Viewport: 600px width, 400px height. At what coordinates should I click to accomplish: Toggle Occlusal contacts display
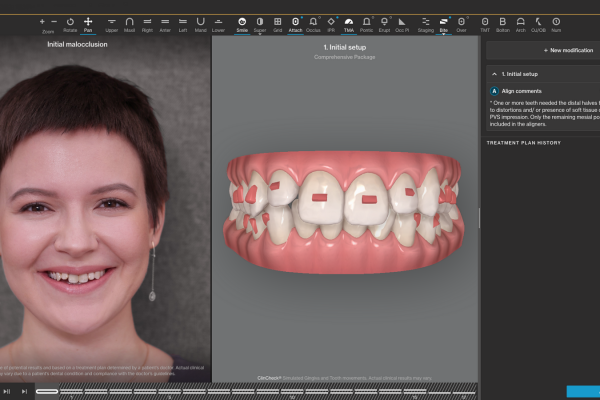(313, 24)
